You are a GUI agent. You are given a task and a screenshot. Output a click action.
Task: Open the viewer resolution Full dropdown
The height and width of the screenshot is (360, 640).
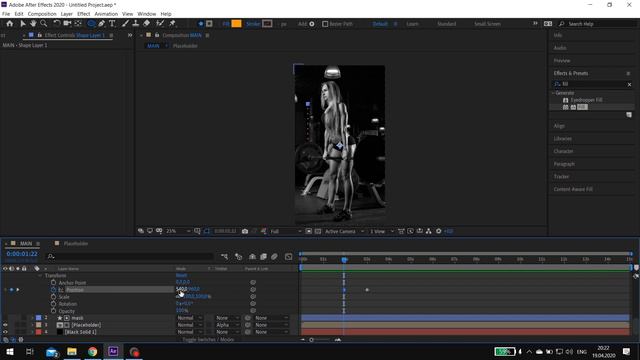coord(285,231)
